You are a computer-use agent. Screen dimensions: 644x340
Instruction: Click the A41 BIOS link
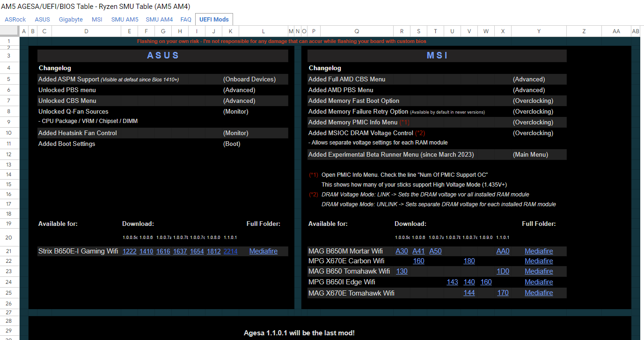[x=418, y=251]
